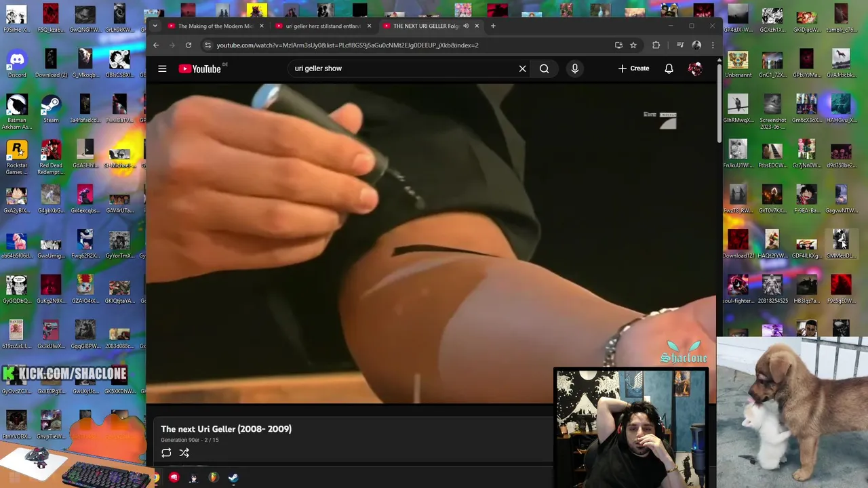
Task: Click the Create button
Action: click(x=633, y=68)
